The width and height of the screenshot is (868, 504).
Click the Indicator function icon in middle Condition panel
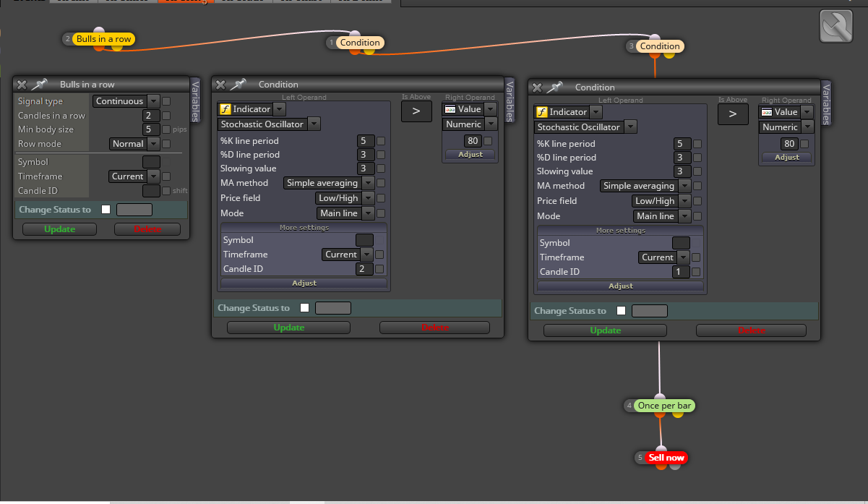click(x=225, y=109)
